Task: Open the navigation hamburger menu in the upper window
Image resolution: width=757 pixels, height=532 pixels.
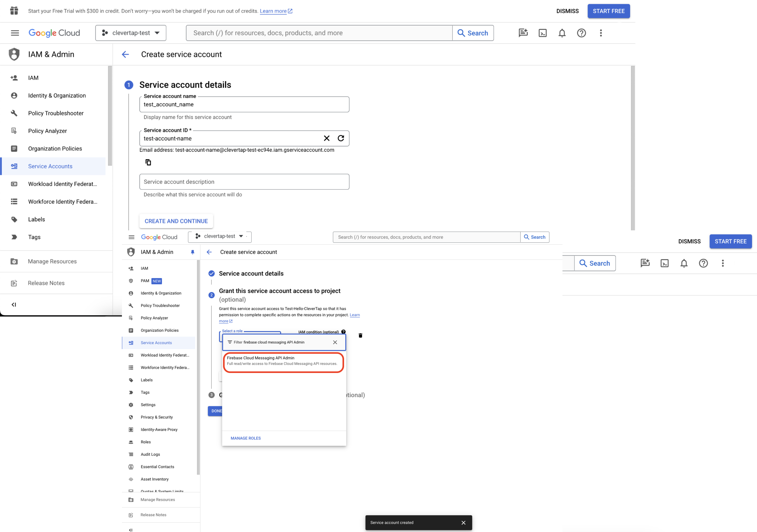Action: [x=15, y=33]
